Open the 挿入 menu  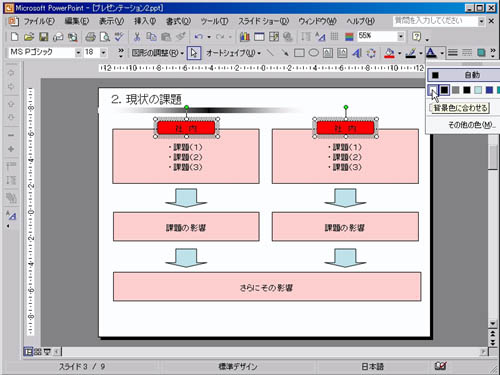coord(145,21)
